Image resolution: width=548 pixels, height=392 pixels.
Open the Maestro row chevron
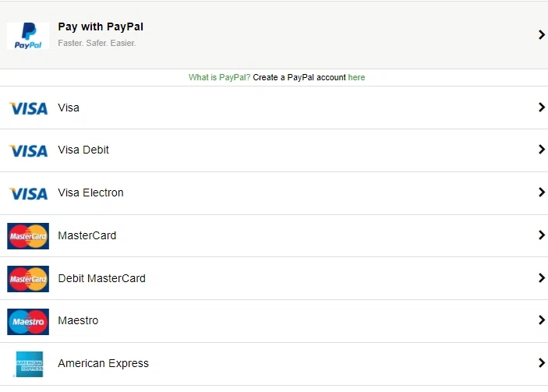pos(542,320)
